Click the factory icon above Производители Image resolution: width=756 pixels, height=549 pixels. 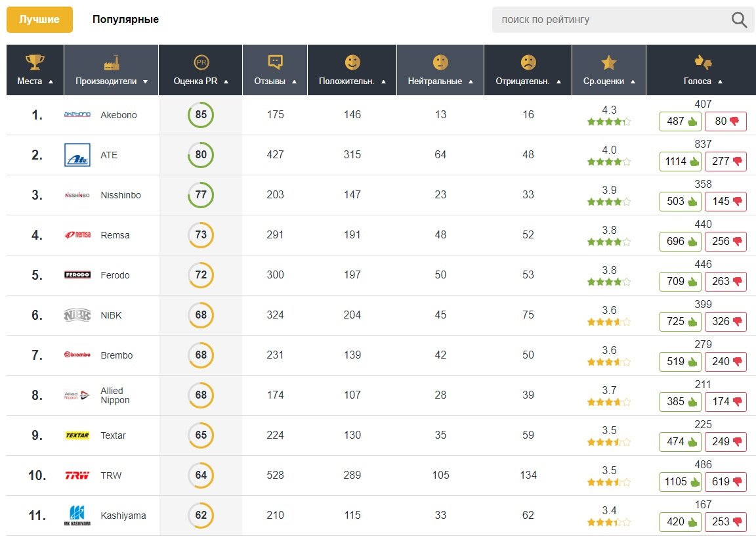tap(111, 63)
